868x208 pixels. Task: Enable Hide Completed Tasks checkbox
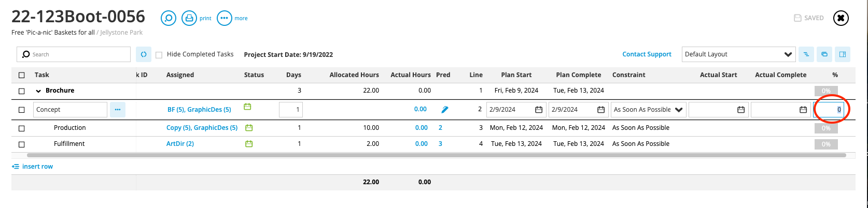(x=159, y=55)
